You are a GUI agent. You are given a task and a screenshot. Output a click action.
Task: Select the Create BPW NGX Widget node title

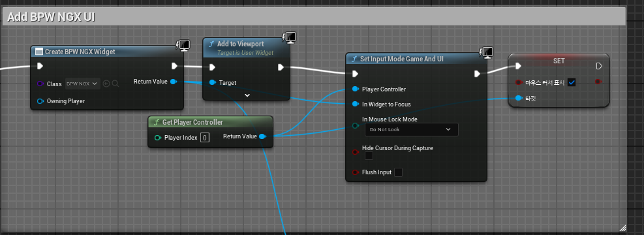[x=80, y=52]
